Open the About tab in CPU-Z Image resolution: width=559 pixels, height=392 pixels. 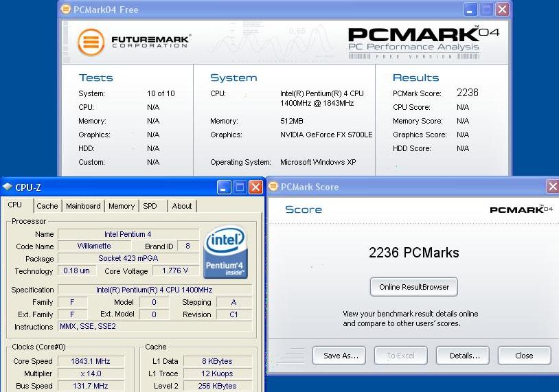tap(182, 206)
